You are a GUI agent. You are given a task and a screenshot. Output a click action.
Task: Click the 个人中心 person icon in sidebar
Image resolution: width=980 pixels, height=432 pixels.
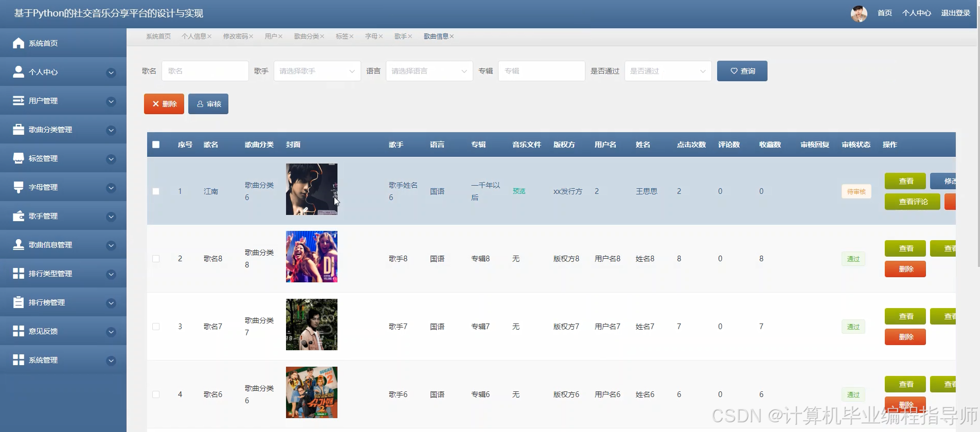pyautogui.click(x=19, y=72)
